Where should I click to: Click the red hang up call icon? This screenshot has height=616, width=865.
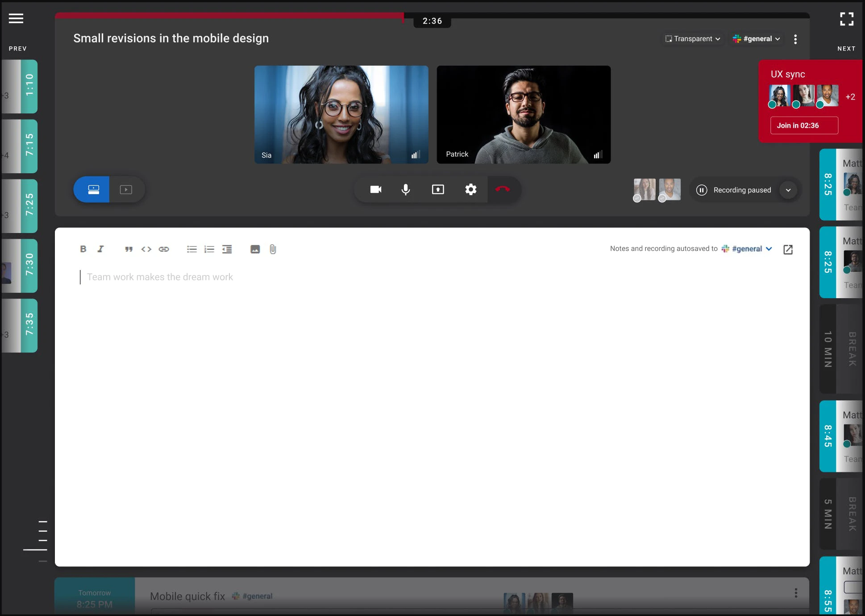pos(503,189)
